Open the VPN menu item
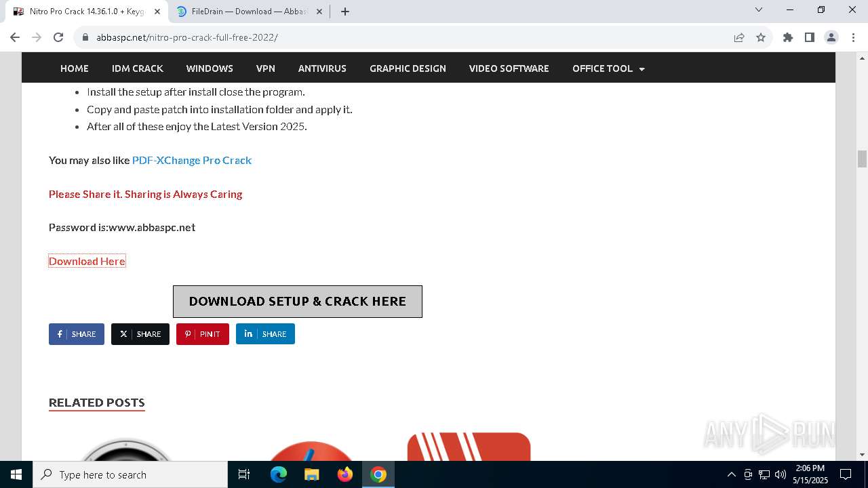Image resolution: width=868 pixels, height=488 pixels. point(266,68)
